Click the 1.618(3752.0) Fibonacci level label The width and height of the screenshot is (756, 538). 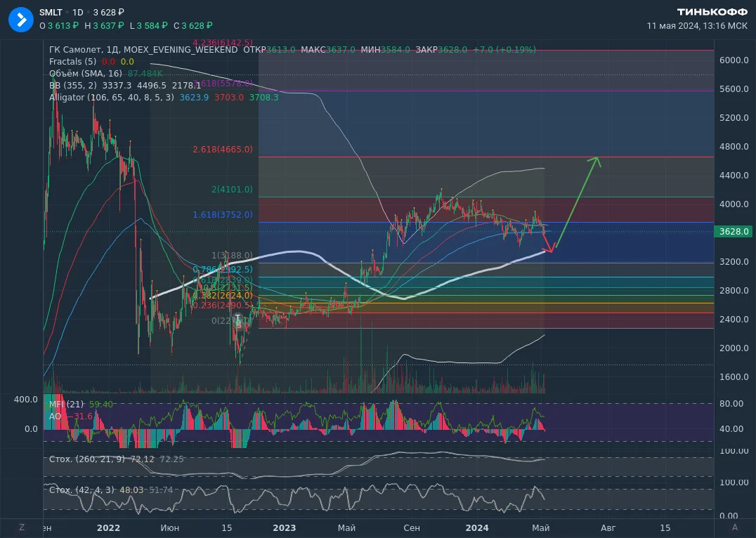pos(223,214)
